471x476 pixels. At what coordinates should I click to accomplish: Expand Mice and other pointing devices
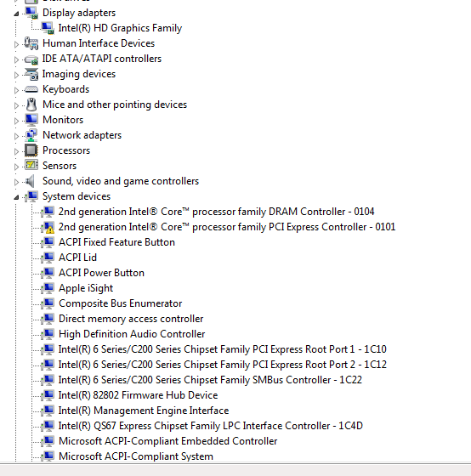(16, 105)
